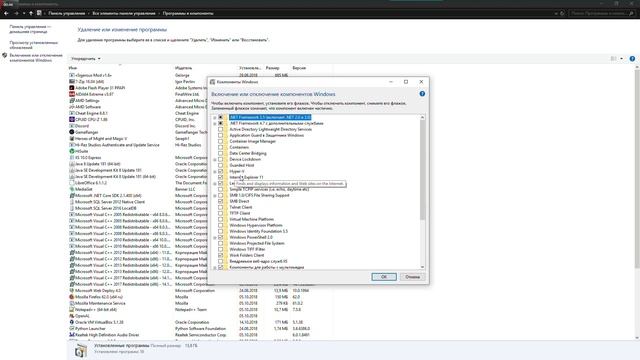Click down arrow of features list scrollbar

click(x=422, y=267)
